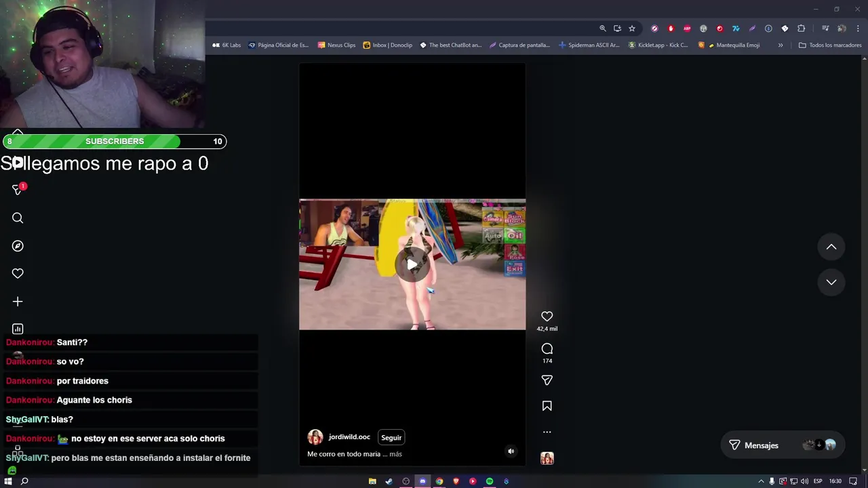Viewport: 868px width, 488px height.
Task: Open Instagram direct messages with notification badge
Action: [18, 190]
